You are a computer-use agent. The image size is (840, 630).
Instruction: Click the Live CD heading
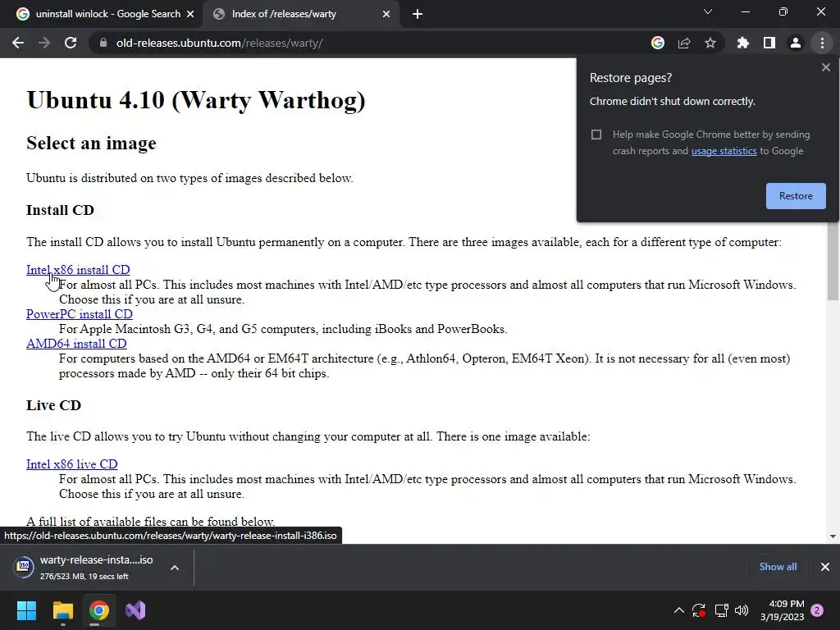tap(53, 405)
